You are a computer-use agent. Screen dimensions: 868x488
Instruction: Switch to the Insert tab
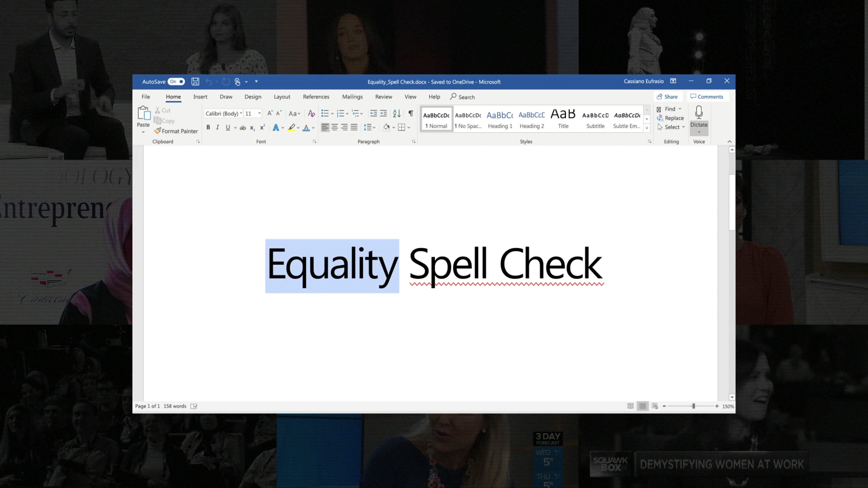(200, 97)
